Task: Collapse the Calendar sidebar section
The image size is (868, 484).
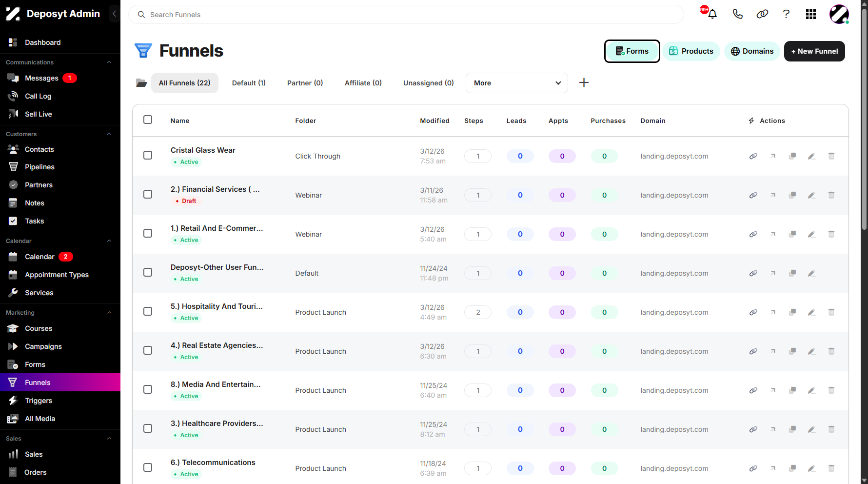Action: point(109,241)
